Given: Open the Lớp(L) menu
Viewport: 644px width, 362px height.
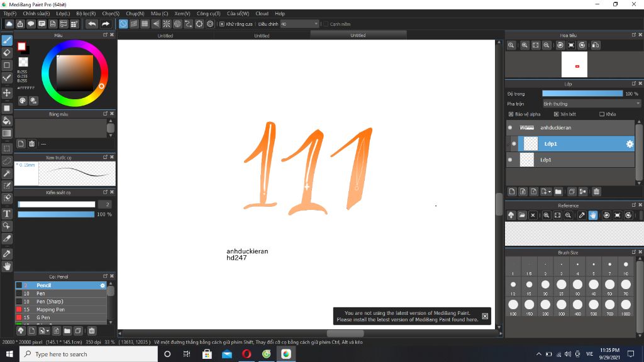Looking at the screenshot, I should (63, 14).
